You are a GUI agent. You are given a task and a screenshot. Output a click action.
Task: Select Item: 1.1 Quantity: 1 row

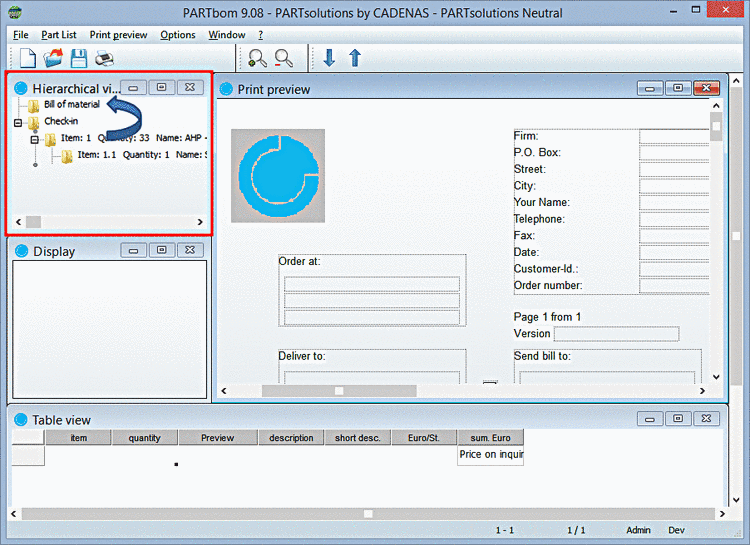point(142,155)
